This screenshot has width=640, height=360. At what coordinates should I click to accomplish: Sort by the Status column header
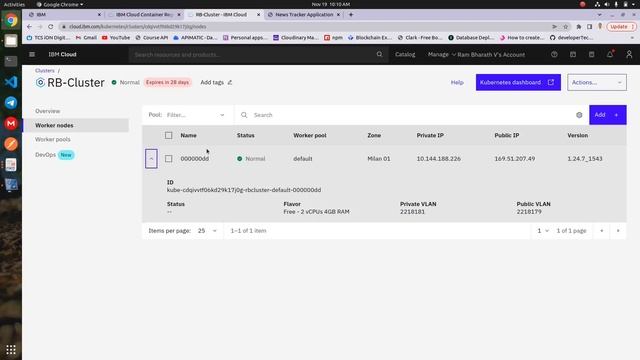coord(246,135)
